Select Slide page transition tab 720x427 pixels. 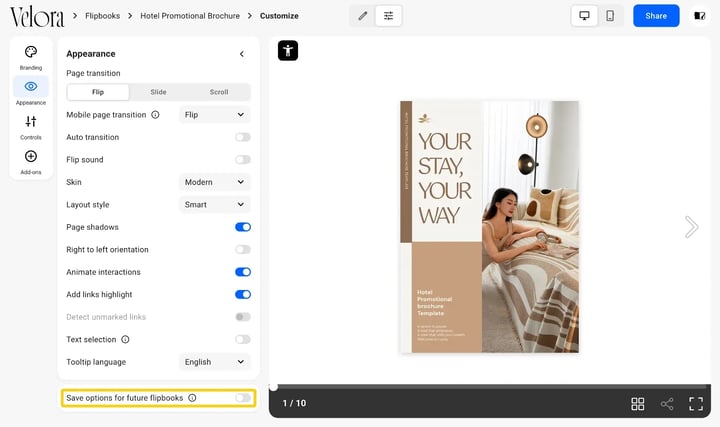(x=158, y=92)
